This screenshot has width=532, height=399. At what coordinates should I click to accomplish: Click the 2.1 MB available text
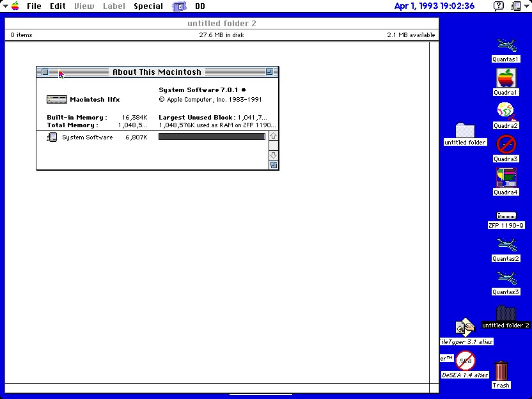411,35
